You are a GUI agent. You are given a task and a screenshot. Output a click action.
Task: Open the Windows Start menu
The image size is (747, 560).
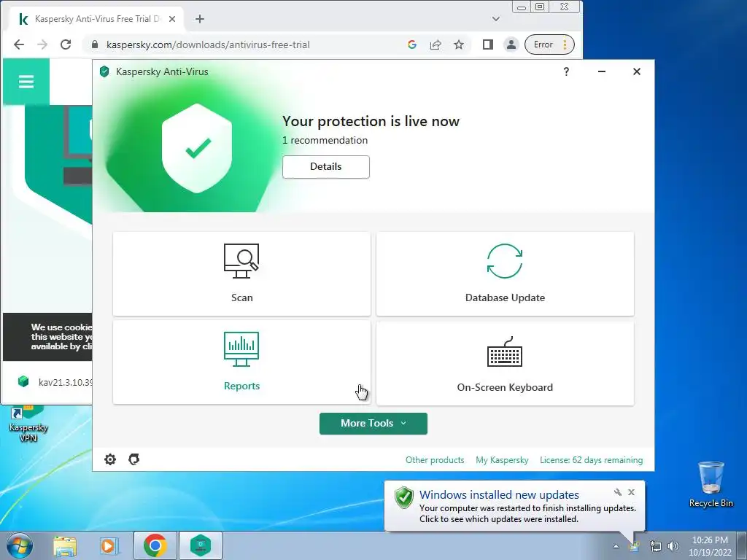[x=20, y=545]
